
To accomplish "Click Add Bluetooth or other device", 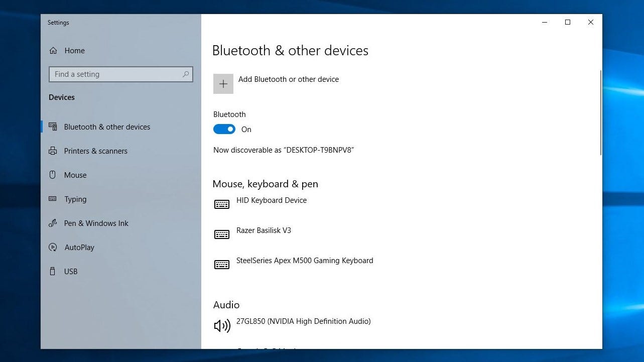I will [288, 79].
